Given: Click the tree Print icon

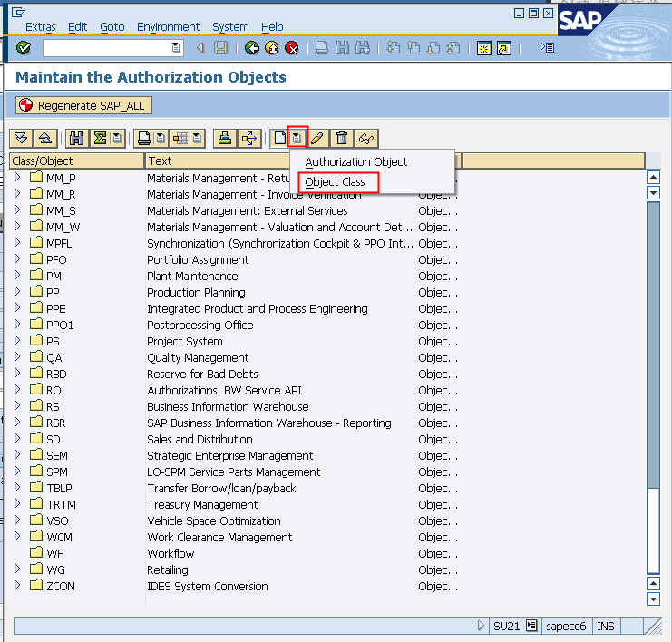Looking at the screenshot, I should click(143, 139).
